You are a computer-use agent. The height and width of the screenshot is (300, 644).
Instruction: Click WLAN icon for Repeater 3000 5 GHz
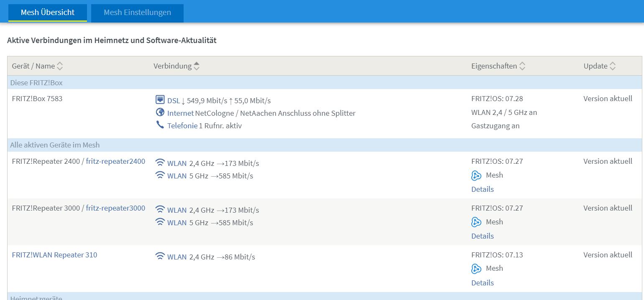160,222
